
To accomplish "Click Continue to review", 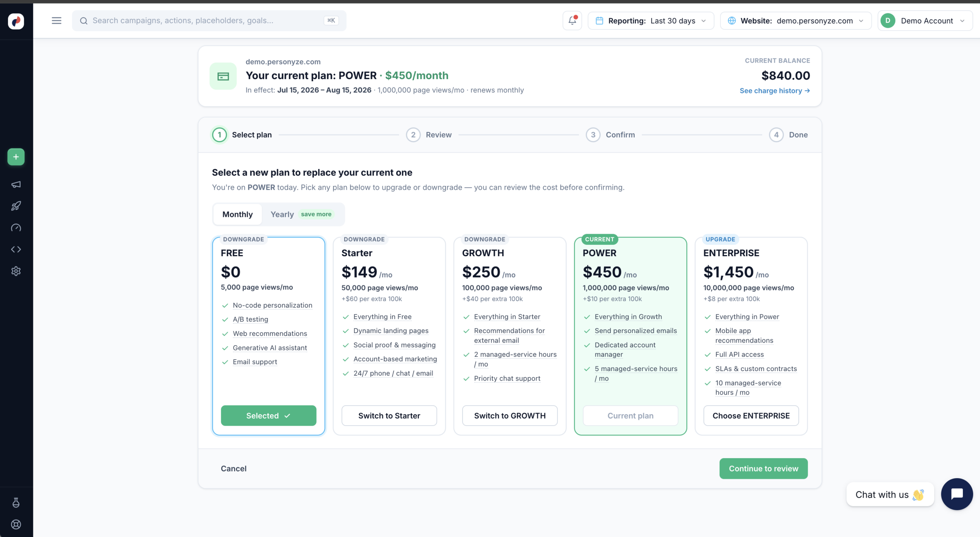I will tap(764, 469).
